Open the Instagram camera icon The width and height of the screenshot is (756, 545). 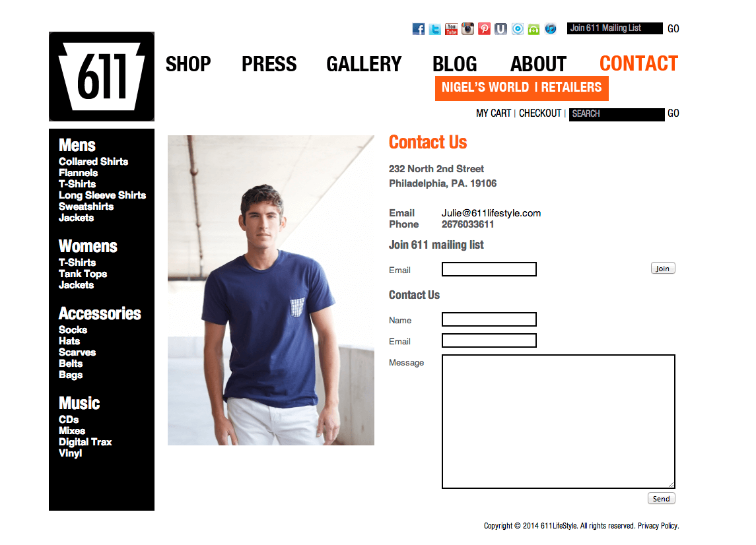coord(467,29)
